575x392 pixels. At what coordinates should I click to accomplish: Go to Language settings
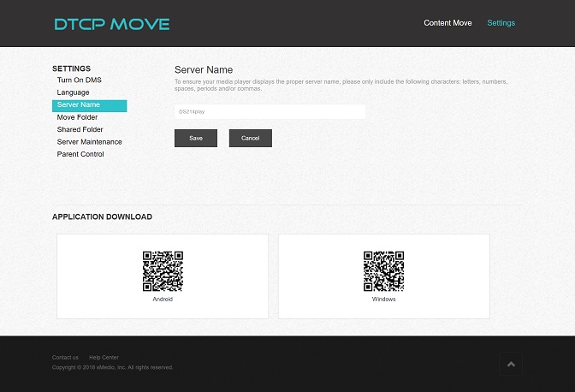click(73, 92)
